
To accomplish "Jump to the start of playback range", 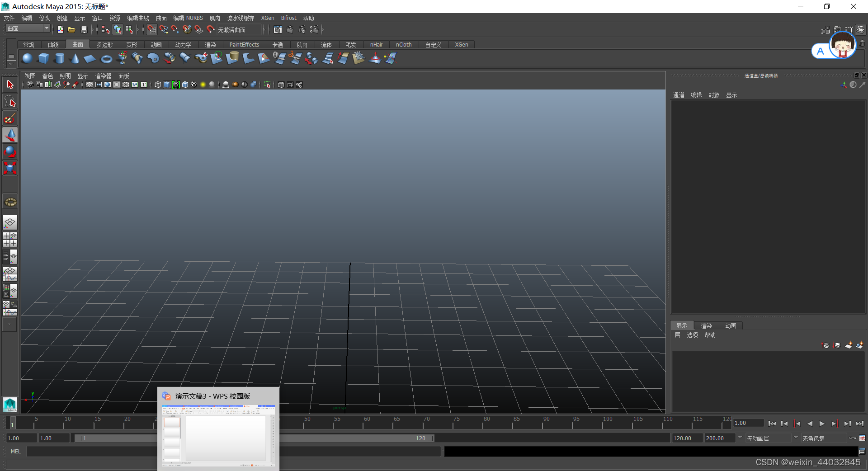I will click(x=773, y=424).
